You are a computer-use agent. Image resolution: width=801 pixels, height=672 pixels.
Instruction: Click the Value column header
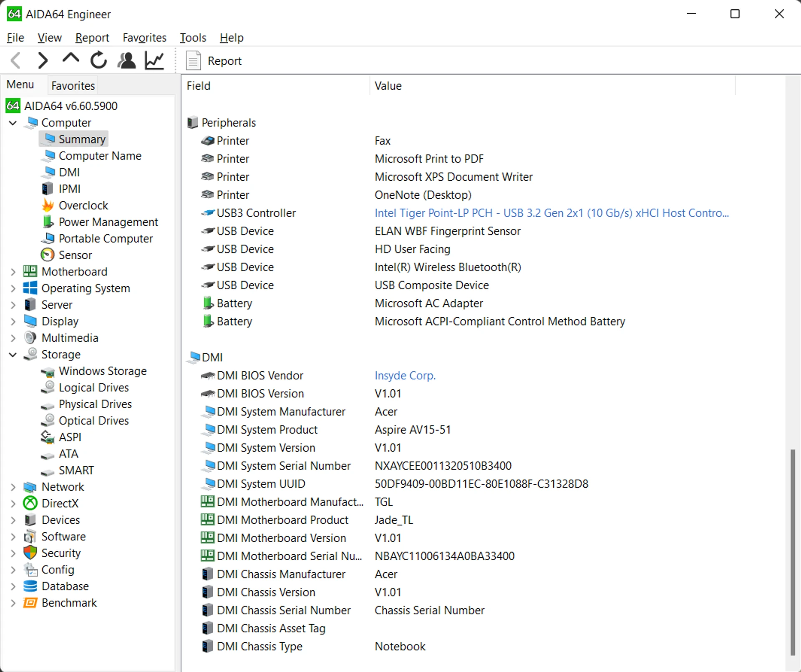coord(552,86)
